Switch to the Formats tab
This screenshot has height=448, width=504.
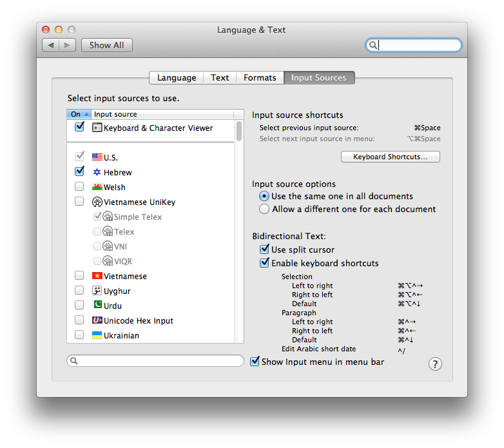coord(260,77)
